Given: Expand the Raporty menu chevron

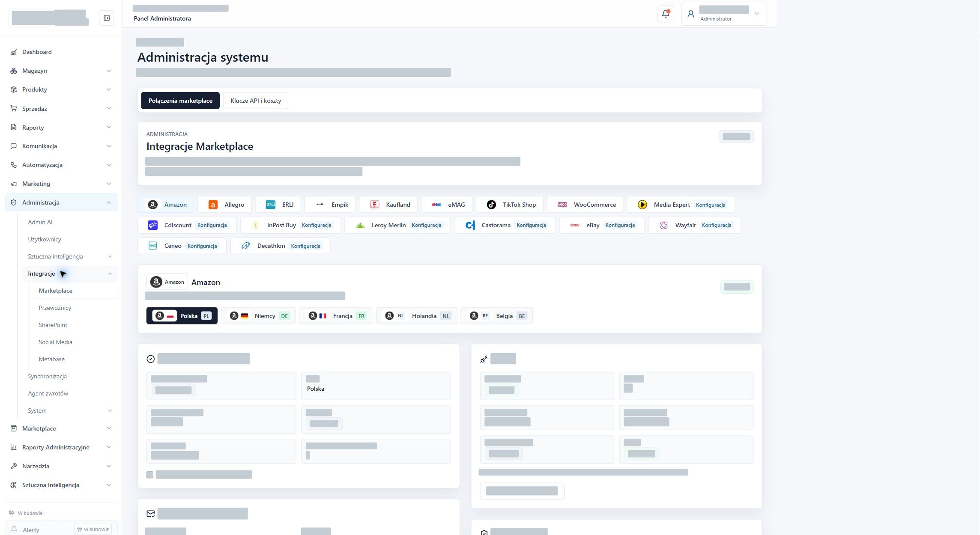Looking at the screenshot, I should pos(109,127).
